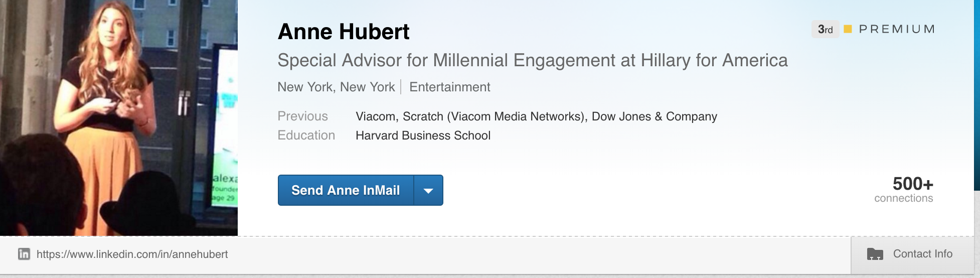This screenshot has width=980, height=278.
Task: Click the industry label Entertainment
Action: point(450,87)
